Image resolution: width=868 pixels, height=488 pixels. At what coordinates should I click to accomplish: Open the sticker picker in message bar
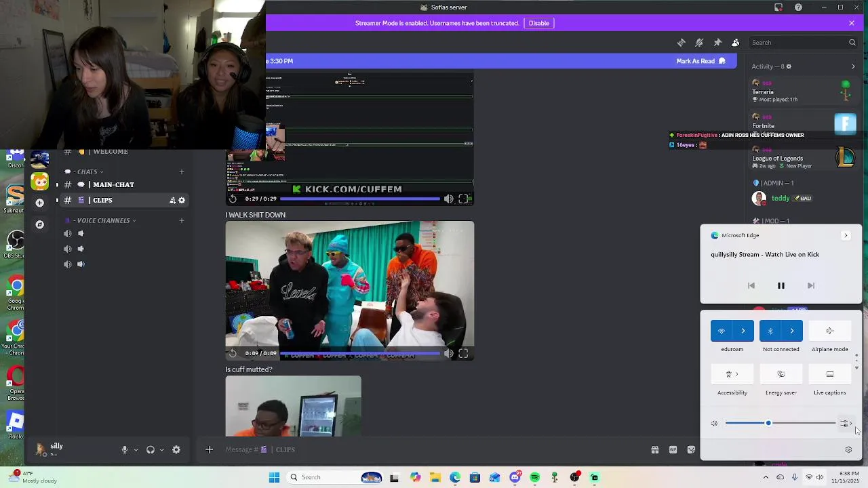tap(691, 449)
